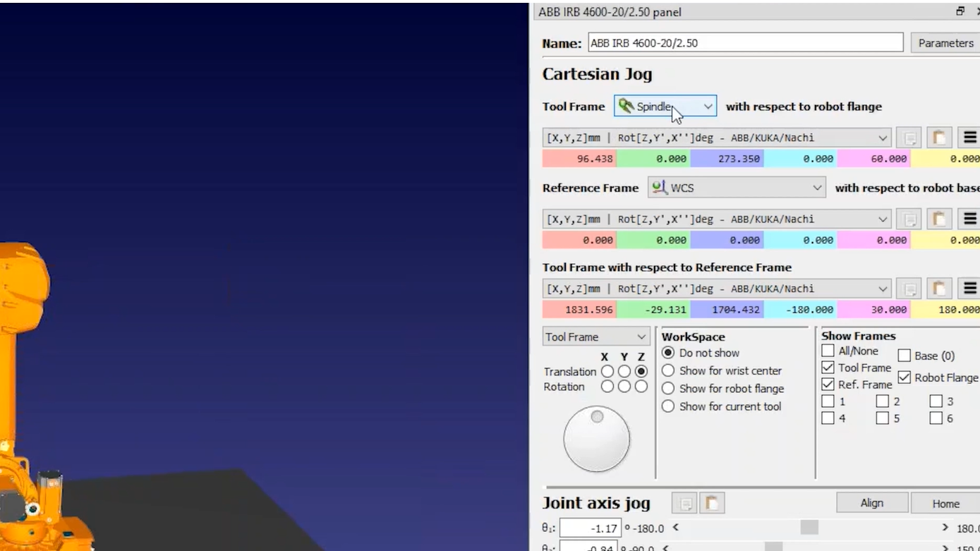Copy the Reference Frame pose values
The width and height of the screenshot is (980, 551).
point(910,219)
